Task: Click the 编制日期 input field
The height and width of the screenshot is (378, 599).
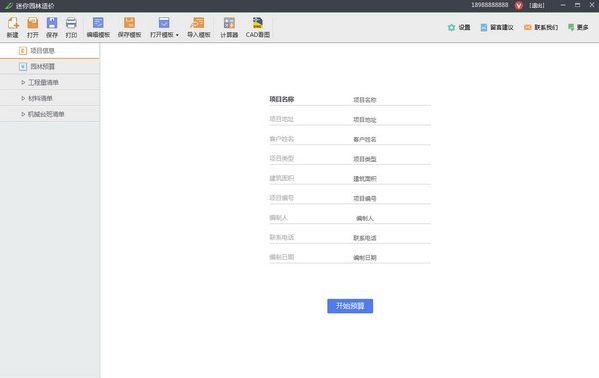Action: 392,258
